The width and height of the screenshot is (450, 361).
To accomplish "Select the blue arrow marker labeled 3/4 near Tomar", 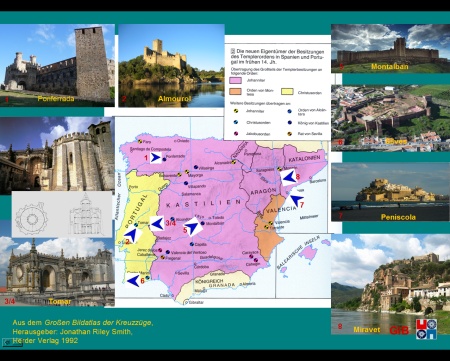I will (x=156, y=224).
